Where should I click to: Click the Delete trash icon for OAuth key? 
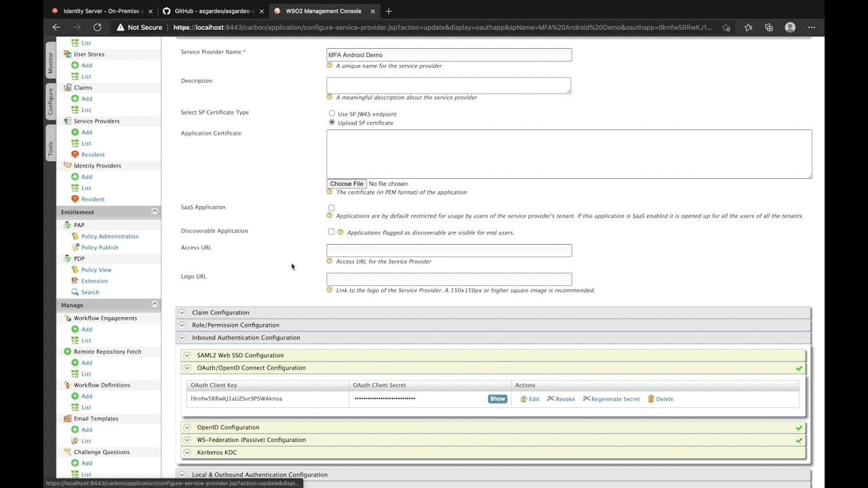pos(651,399)
